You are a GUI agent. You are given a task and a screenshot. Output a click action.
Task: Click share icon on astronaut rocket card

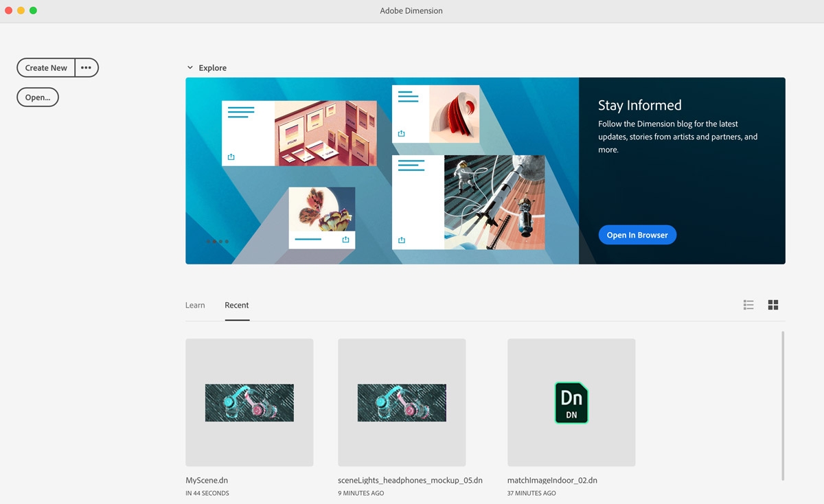pyautogui.click(x=402, y=240)
